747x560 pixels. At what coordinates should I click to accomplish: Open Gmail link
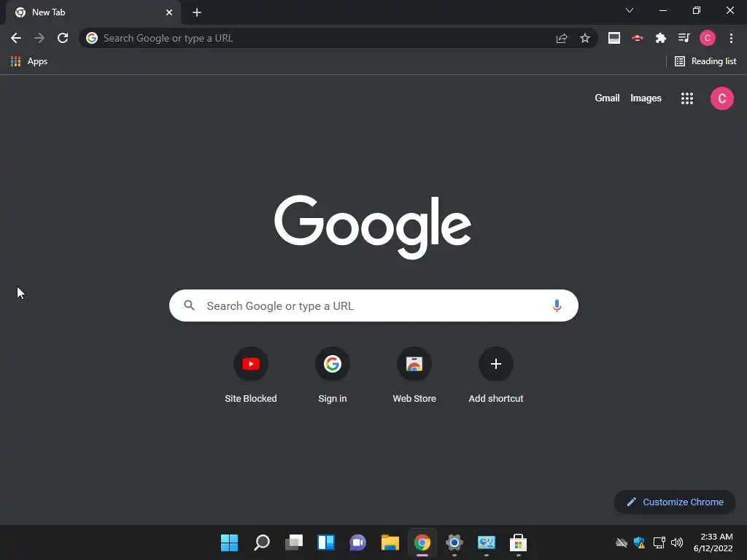click(x=607, y=98)
